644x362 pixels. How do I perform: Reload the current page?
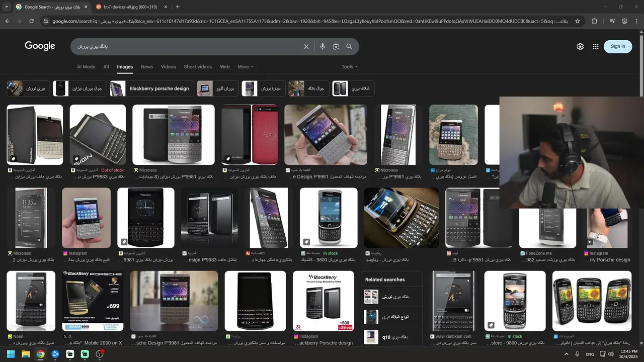(31, 21)
